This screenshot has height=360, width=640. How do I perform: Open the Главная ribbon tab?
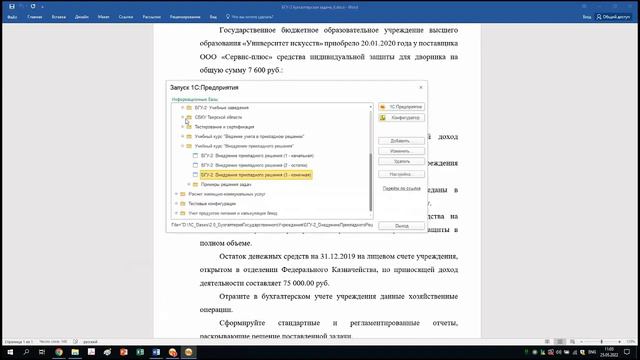tap(35, 17)
